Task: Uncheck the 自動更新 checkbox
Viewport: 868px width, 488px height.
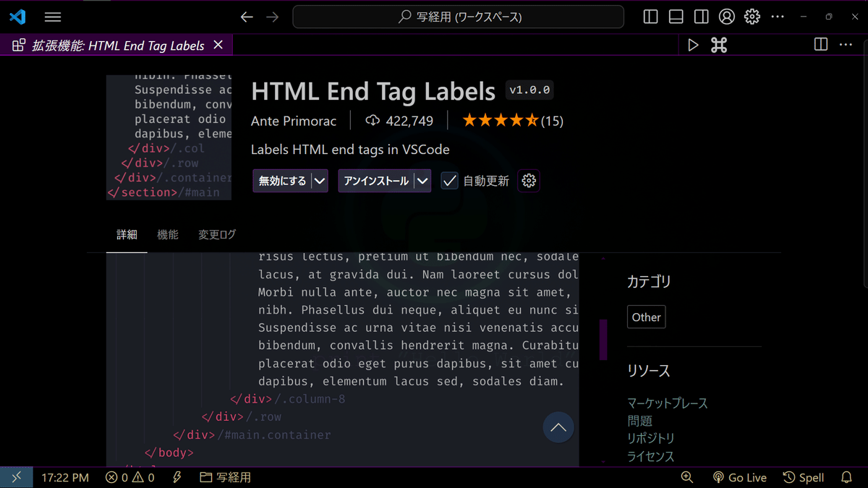Action: point(449,181)
